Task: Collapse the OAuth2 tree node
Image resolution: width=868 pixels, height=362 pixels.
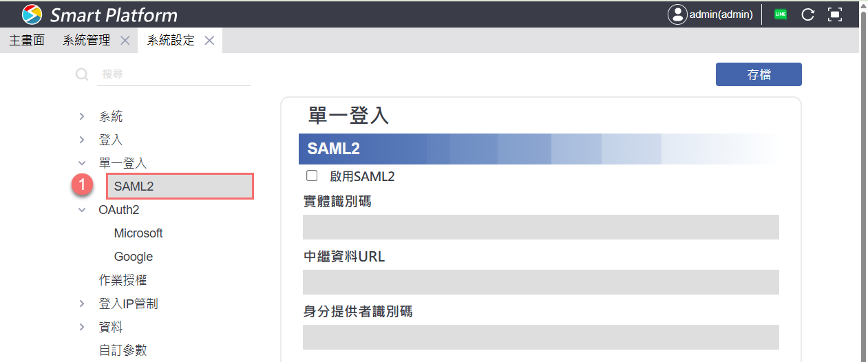Action: click(82, 211)
